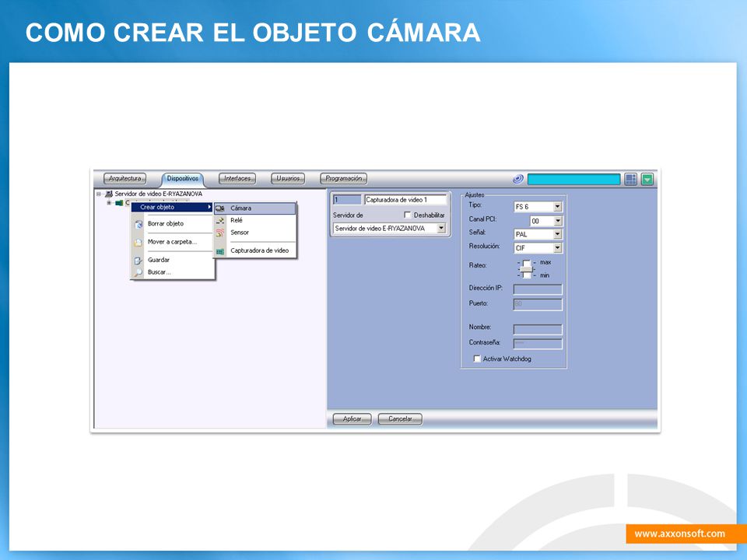Choose the Cámara entry in the submenu

click(255, 208)
